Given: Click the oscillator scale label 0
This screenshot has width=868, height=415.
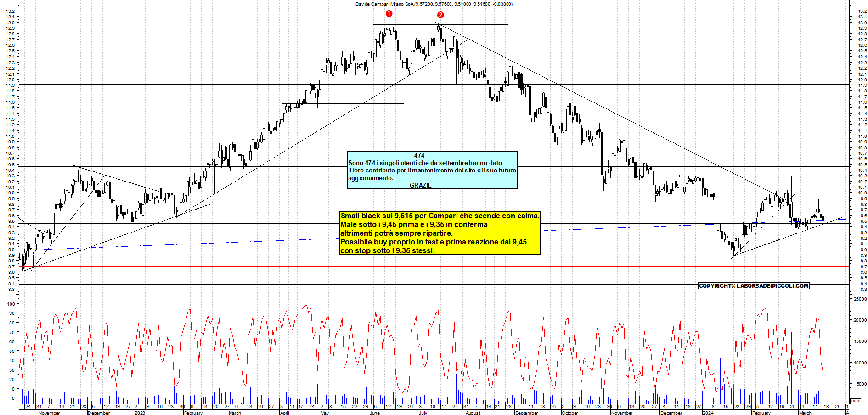Looking at the screenshot, I should tap(13, 398).
